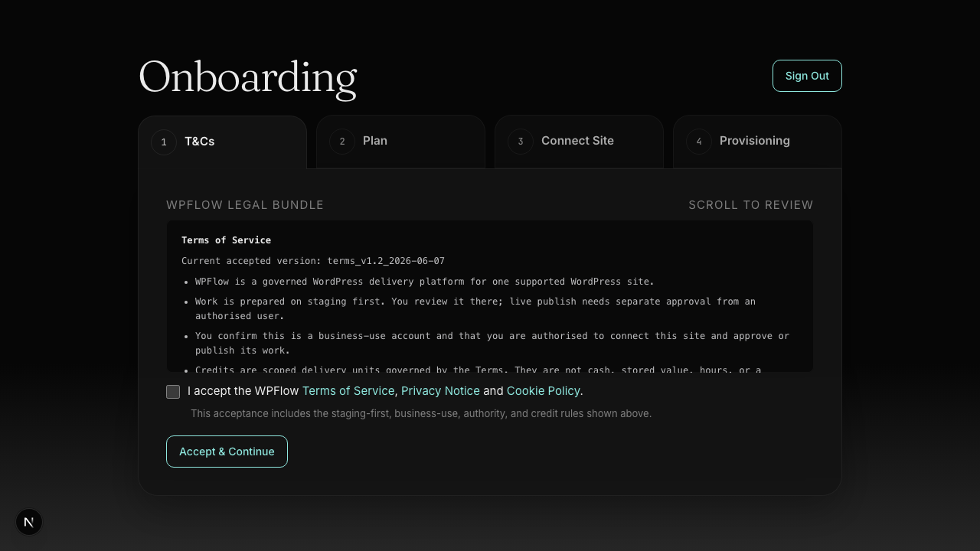The height and width of the screenshot is (551, 980).
Task: Click the 'Work is prepared on staging' bullet
Action: click(x=475, y=308)
